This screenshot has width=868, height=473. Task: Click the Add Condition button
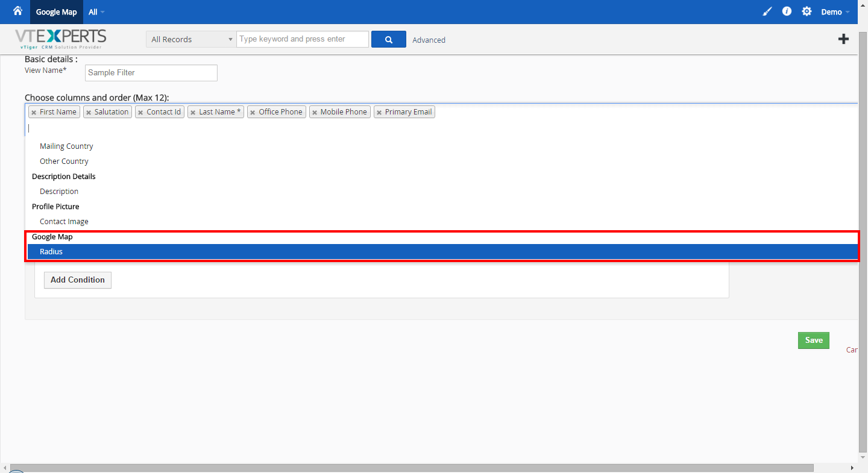pyautogui.click(x=78, y=280)
